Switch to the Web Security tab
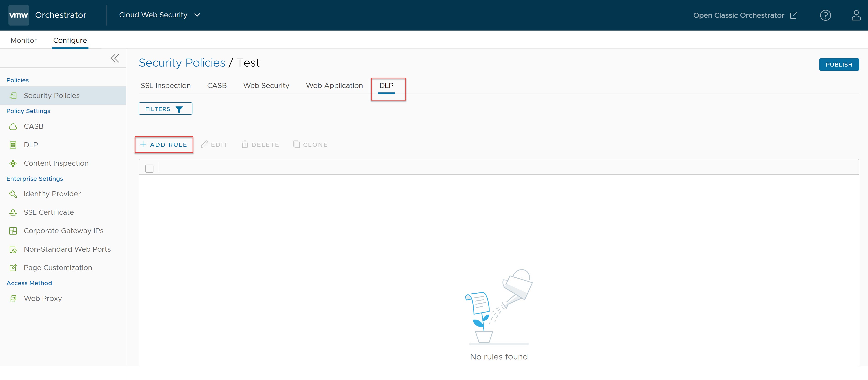 click(x=266, y=86)
